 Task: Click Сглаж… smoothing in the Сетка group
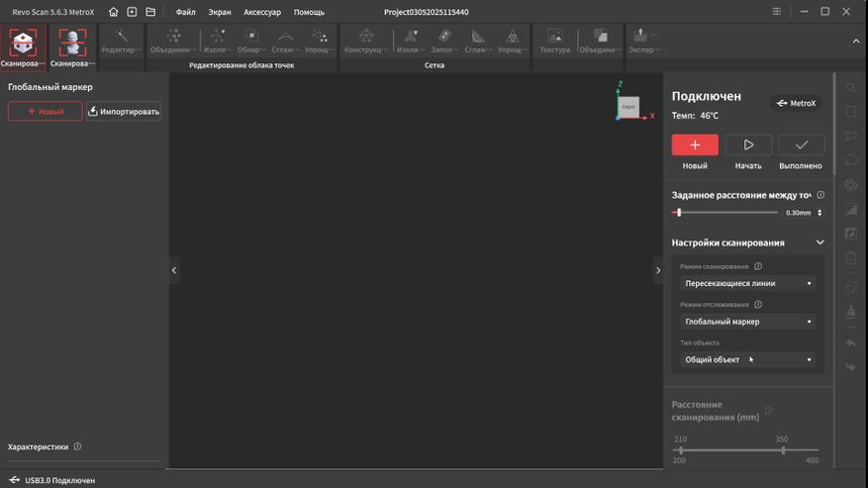pos(478,41)
